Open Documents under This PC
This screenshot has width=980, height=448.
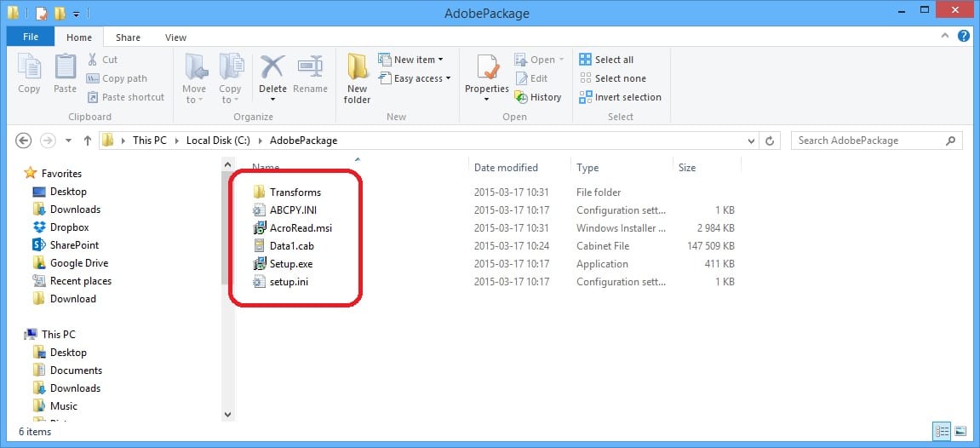67,370
